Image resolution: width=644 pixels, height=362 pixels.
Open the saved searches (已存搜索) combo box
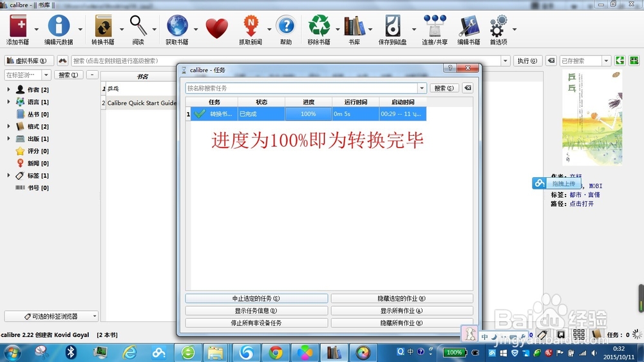click(585, 61)
